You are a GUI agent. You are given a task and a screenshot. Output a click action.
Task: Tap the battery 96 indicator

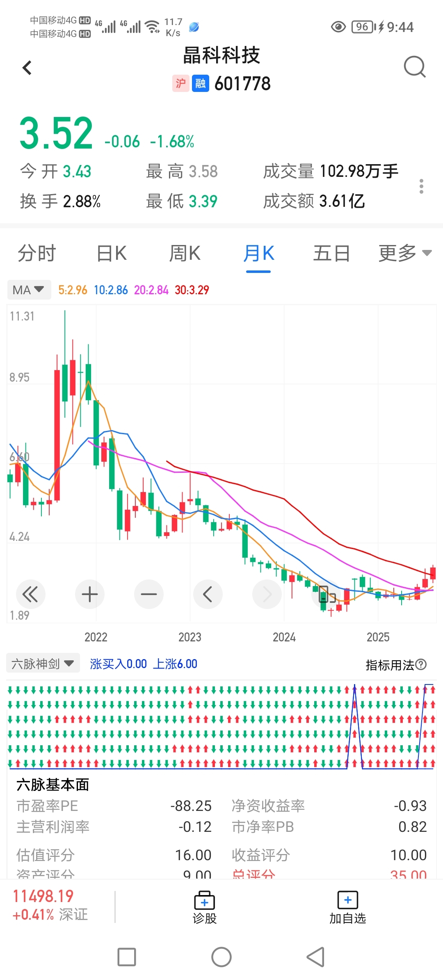(x=363, y=27)
